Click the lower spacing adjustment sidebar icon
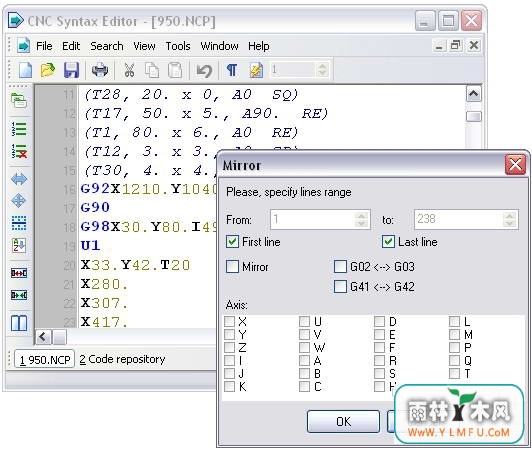This screenshot has width=532, height=449. pyautogui.click(x=19, y=295)
